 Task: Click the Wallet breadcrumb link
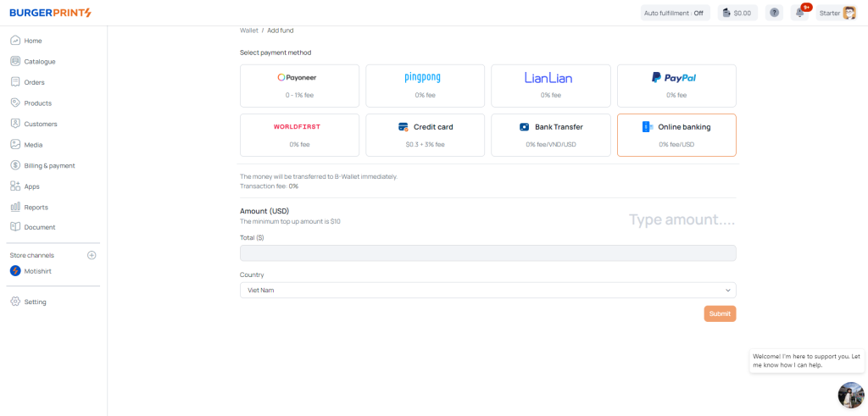tap(248, 31)
